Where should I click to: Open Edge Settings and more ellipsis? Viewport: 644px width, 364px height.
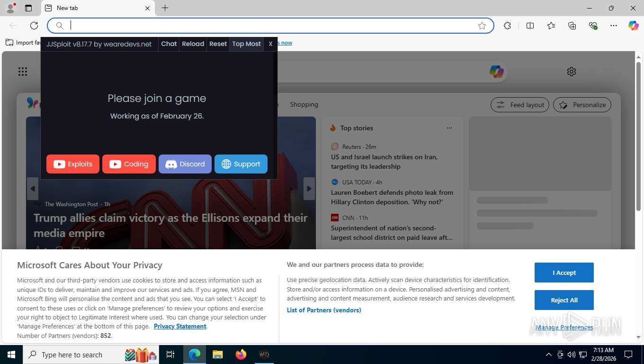coord(614,26)
